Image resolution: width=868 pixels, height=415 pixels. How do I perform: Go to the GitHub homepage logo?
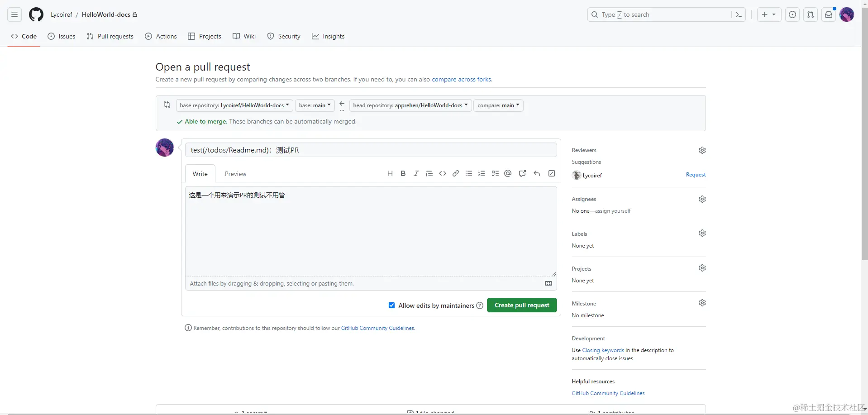(x=36, y=14)
